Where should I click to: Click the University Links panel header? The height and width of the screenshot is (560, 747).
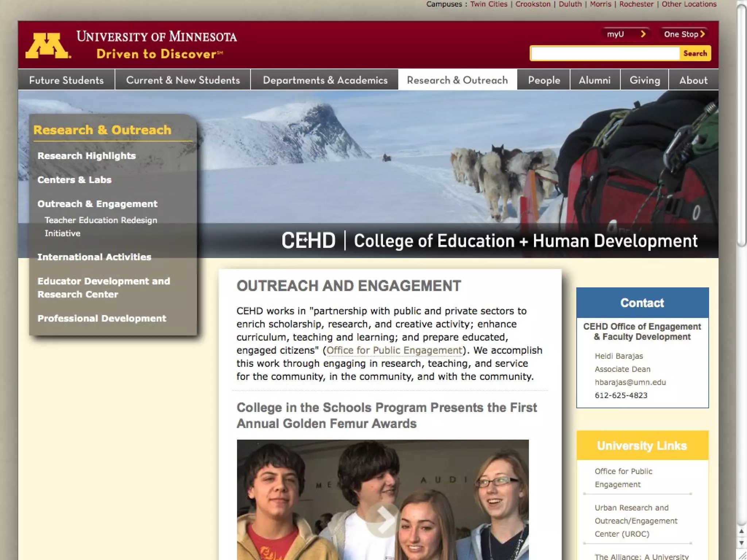pyautogui.click(x=642, y=446)
